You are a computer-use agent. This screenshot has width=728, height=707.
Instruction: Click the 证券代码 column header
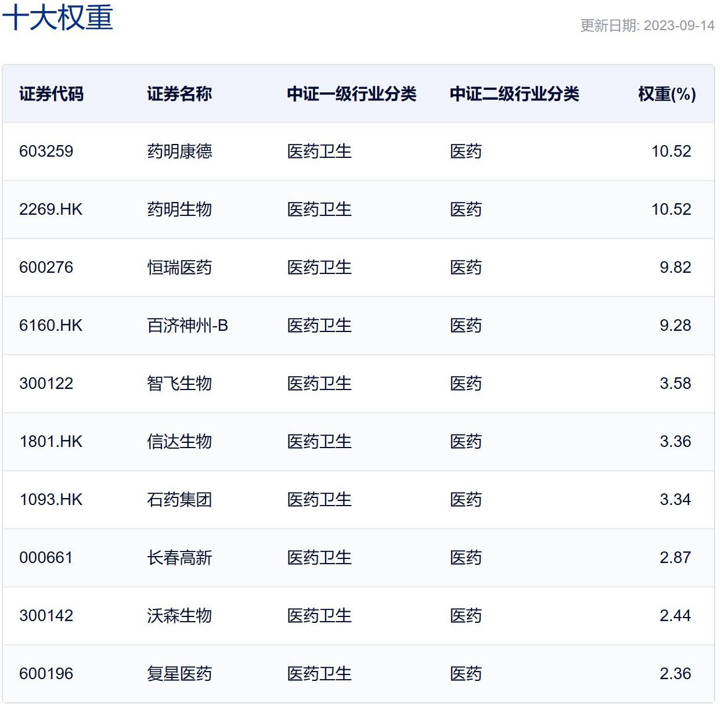click(51, 94)
